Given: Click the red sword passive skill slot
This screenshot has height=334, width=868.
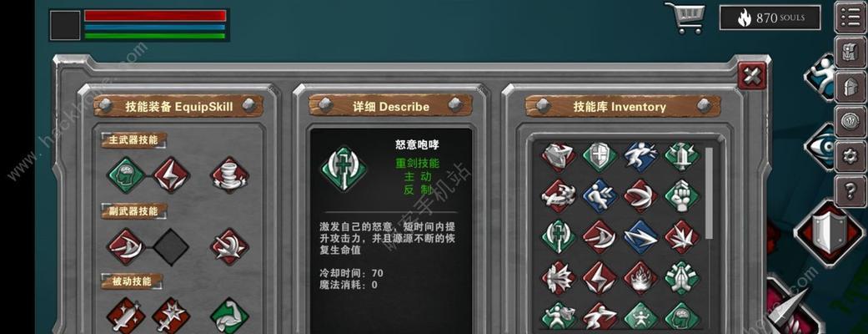Looking at the screenshot, I should pyautogui.click(x=126, y=316).
